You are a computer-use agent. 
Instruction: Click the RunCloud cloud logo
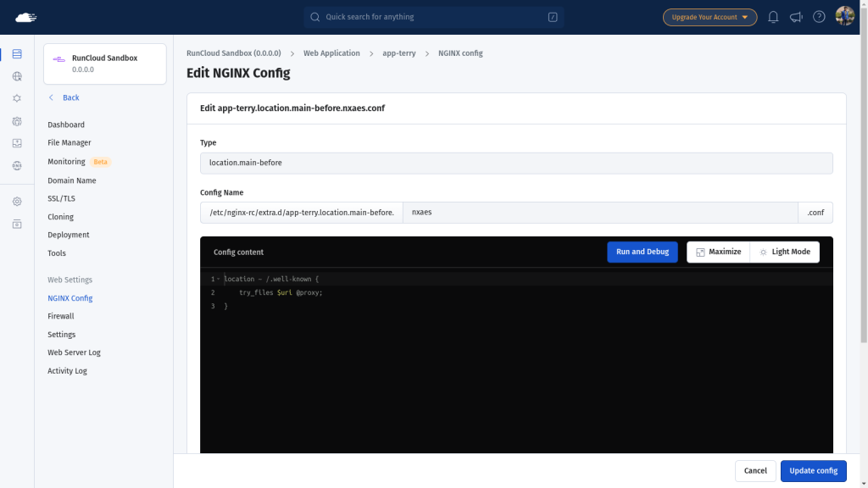[x=26, y=17]
